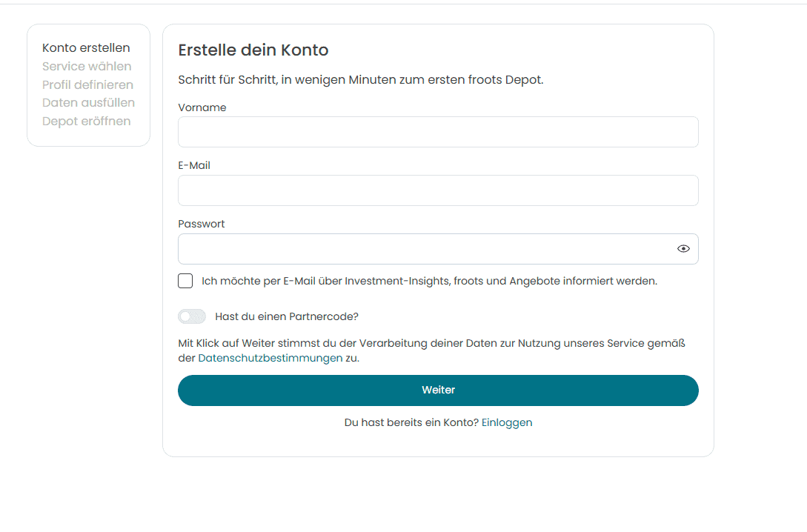Image resolution: width=807 pixels, height=532 pixels.
Task: Place cursor in the Passwort field
Action: (422, 249)
